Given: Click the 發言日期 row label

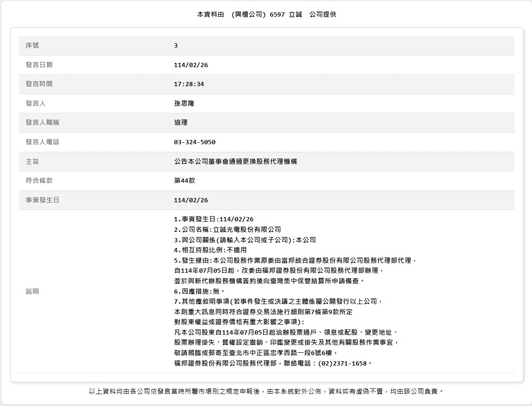Looking at the screenshot, I should click(x=39, y=65).
